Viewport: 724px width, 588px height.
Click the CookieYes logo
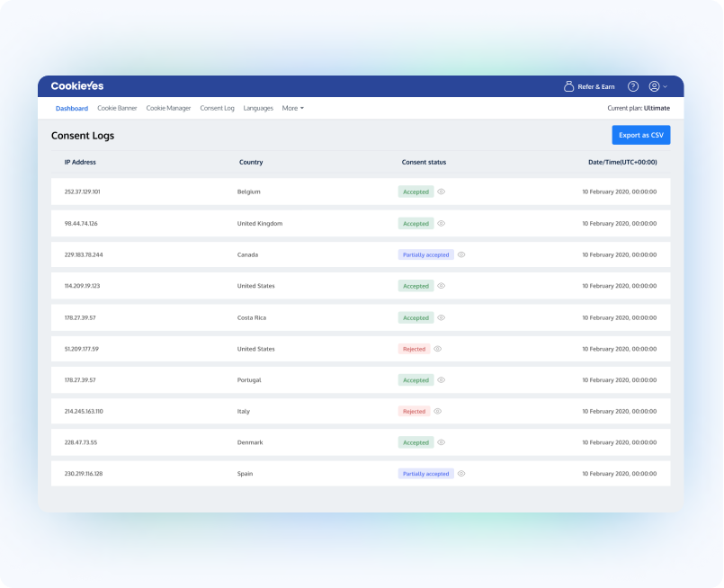coord(77,86)
